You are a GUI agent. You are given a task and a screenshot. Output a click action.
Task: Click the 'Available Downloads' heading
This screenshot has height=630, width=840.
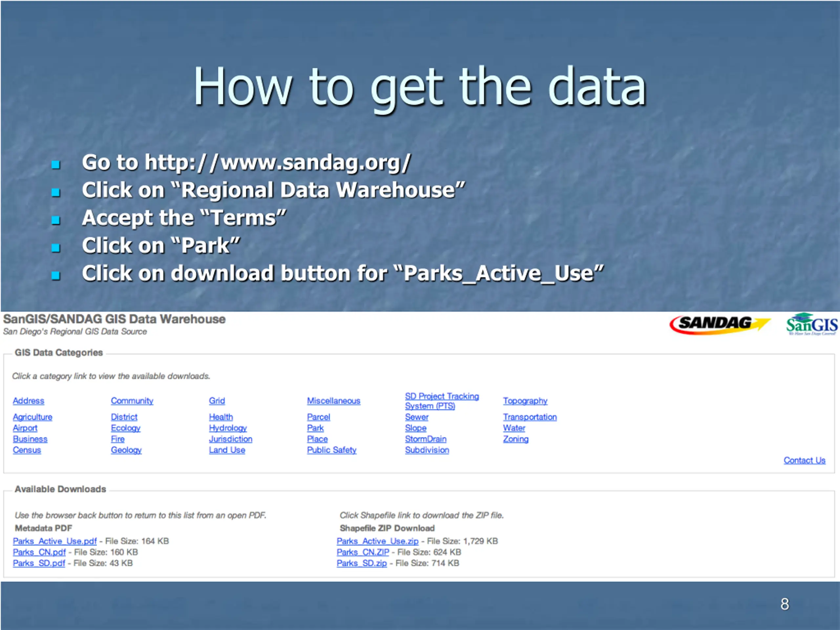(60, 489)
